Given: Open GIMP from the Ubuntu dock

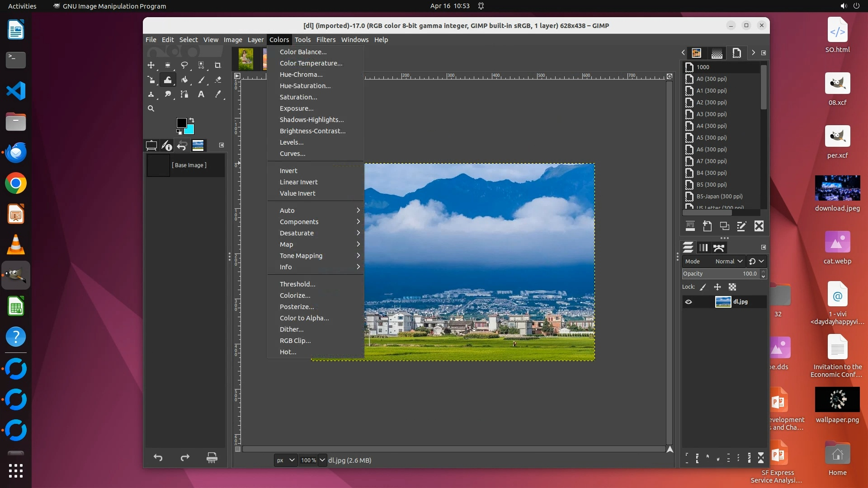Looking at the screenshot, I should coord(16,275).
